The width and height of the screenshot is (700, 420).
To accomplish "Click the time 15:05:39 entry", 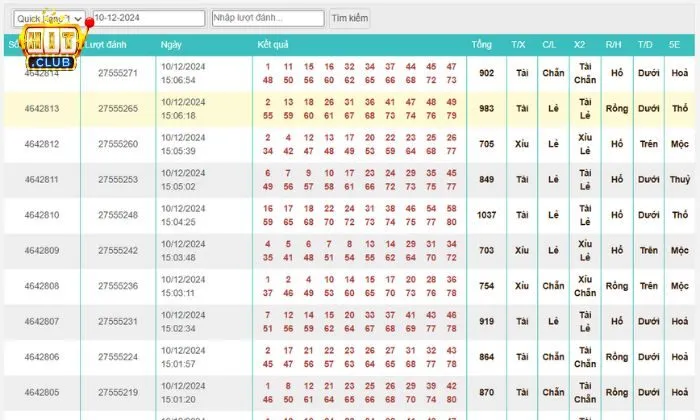I will coord(178,151).
